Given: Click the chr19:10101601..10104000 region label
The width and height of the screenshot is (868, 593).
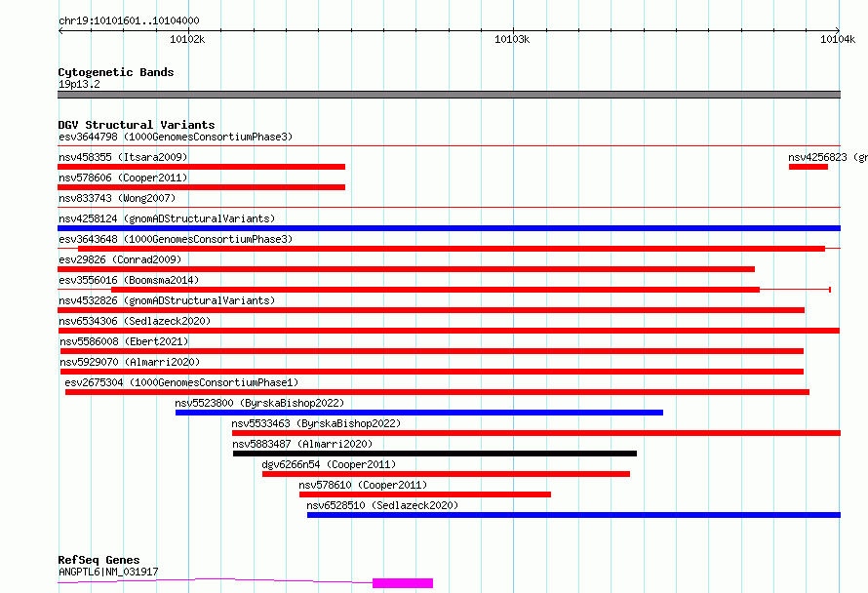Looking at the screenshot, I should point(129,20).
